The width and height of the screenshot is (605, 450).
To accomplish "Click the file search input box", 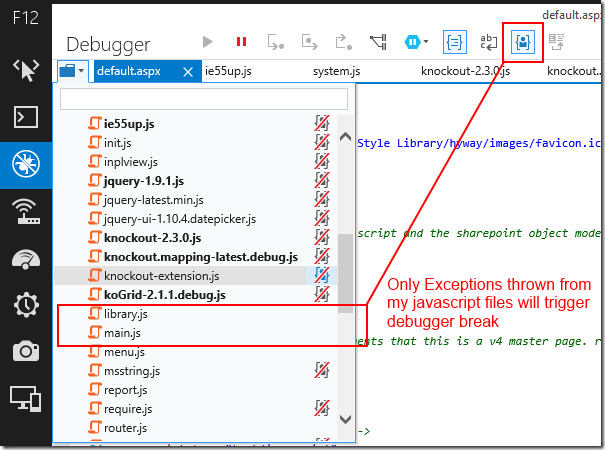I will point(204,98).
